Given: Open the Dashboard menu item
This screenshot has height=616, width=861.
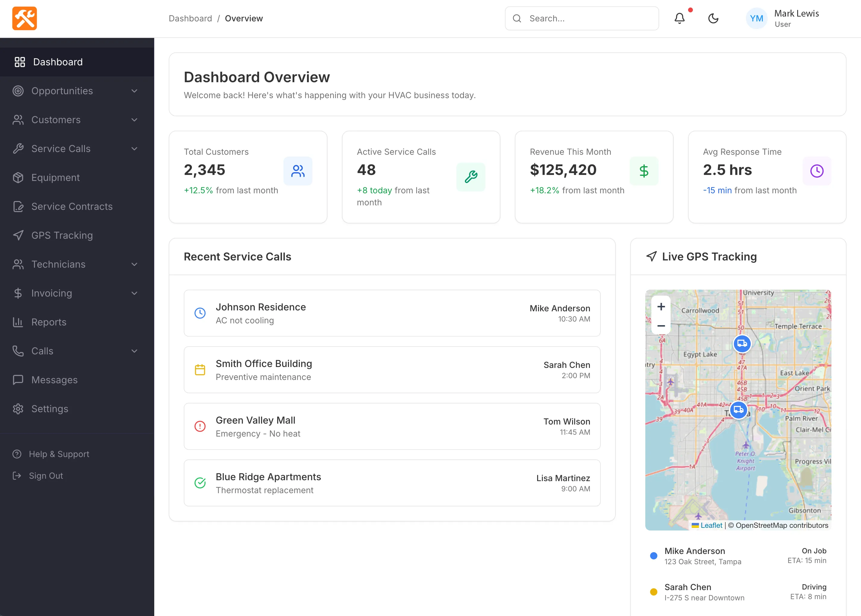Looking at the screenshot, I should 58,62.
